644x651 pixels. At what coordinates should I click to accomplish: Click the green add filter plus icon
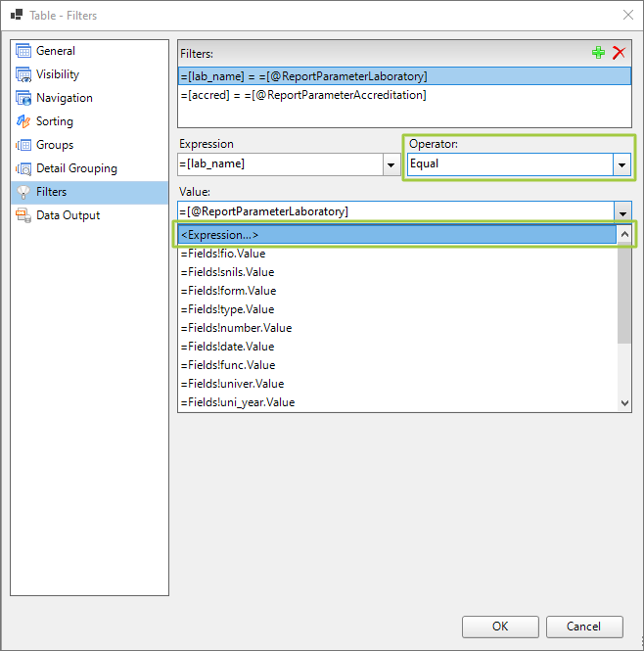[x=598, y=54]
